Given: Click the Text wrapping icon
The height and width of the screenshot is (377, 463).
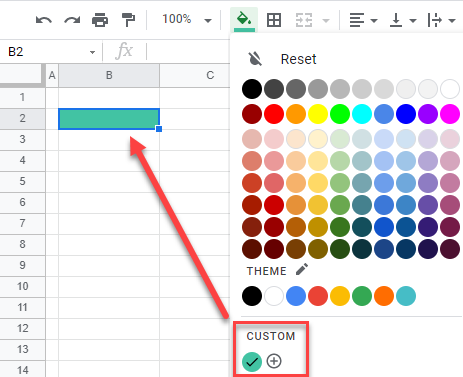Looking at the screenshot, I should coord(435,20).
